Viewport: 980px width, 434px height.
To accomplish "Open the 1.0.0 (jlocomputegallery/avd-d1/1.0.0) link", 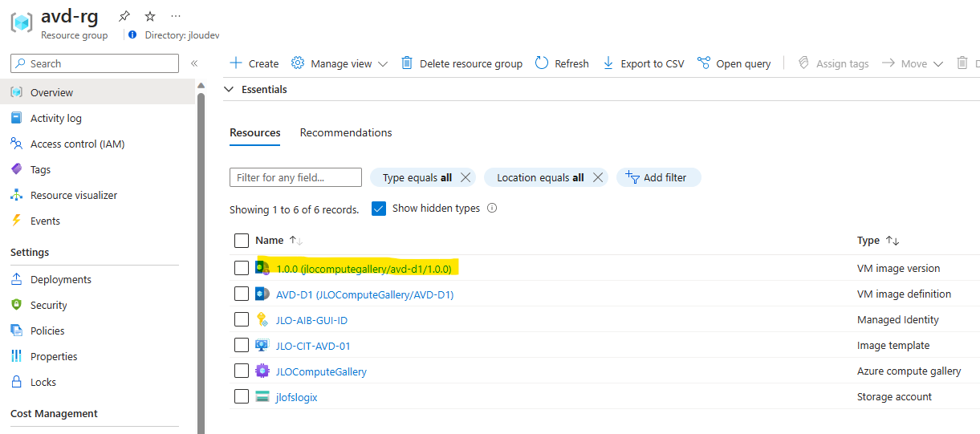I will pos(364,268).
